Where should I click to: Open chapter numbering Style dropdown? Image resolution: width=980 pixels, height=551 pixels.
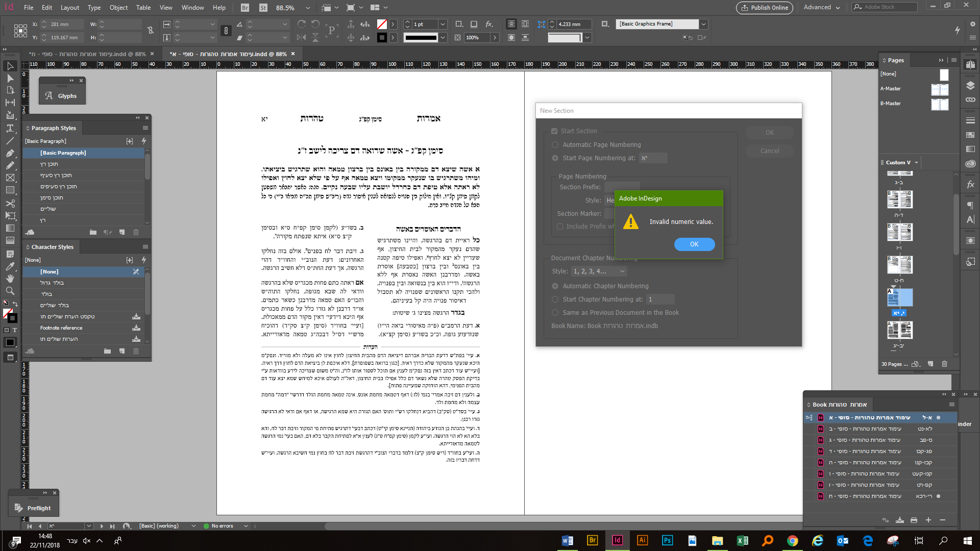tap(599, 271)
